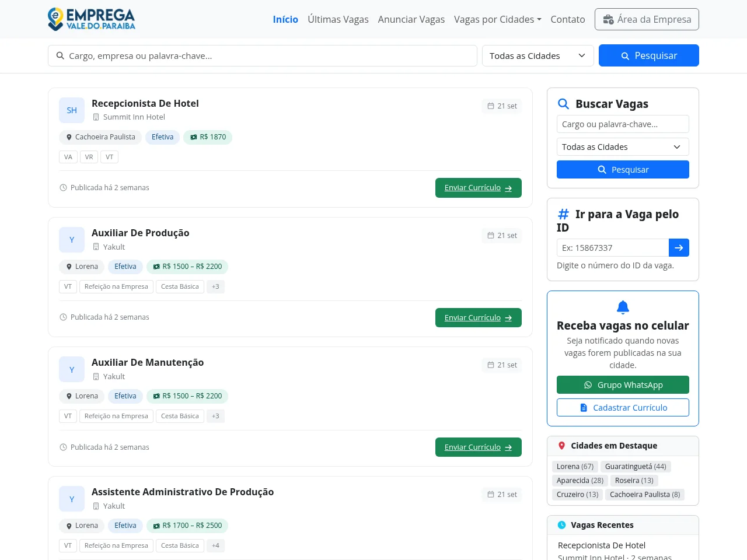Click the calendar icon on Auxiliar De Produção card

coord(491,236)
